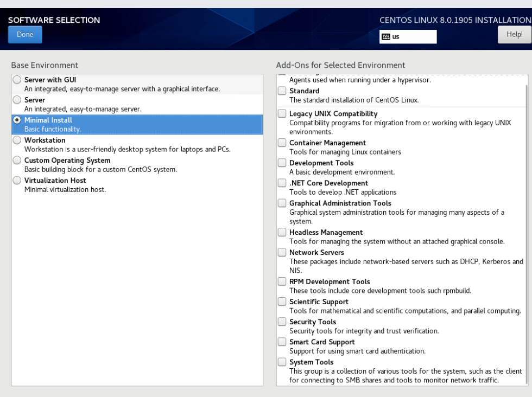Enable Container Management checkbox

tap(282, 143)
